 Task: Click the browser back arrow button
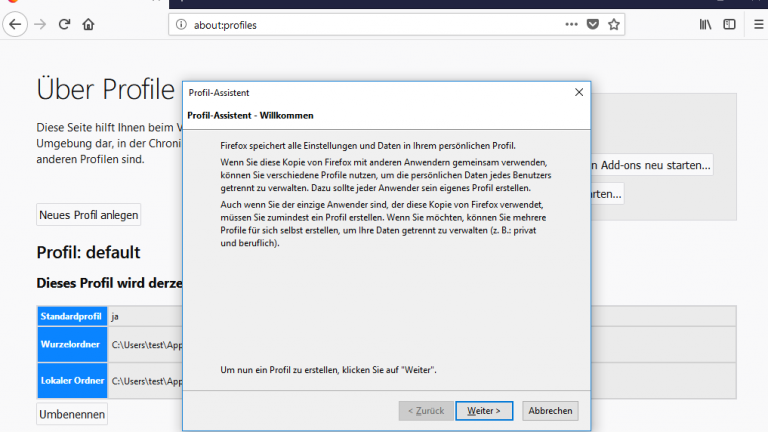pos(15,24)
